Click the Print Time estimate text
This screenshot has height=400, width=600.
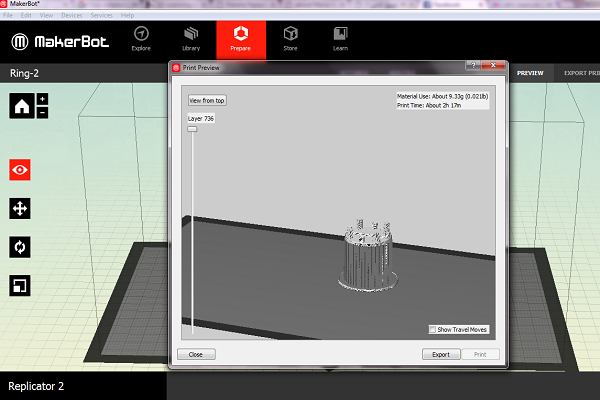(x=429, y=105)
